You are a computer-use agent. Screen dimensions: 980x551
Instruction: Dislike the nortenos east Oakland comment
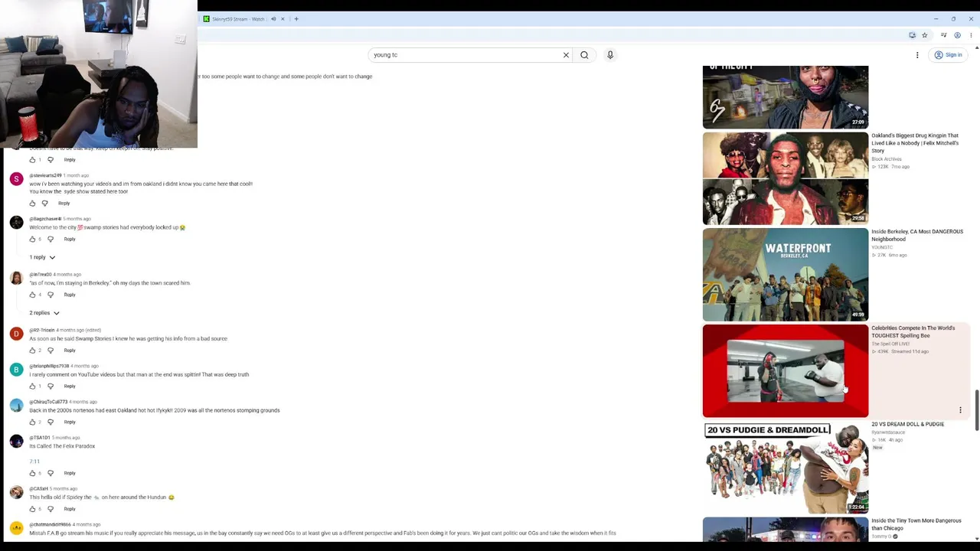tap(51, 422)
